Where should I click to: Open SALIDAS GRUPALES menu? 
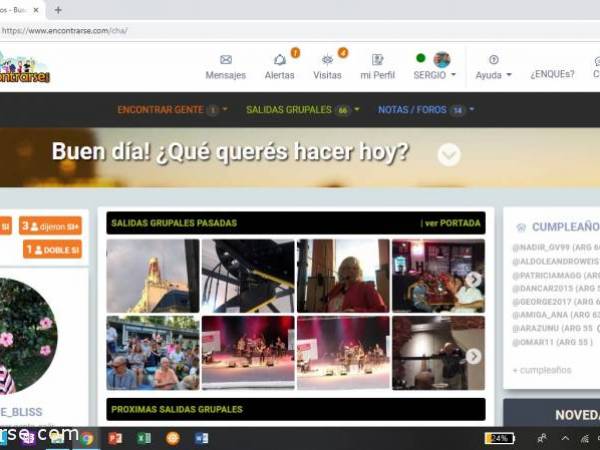[289, 110]
